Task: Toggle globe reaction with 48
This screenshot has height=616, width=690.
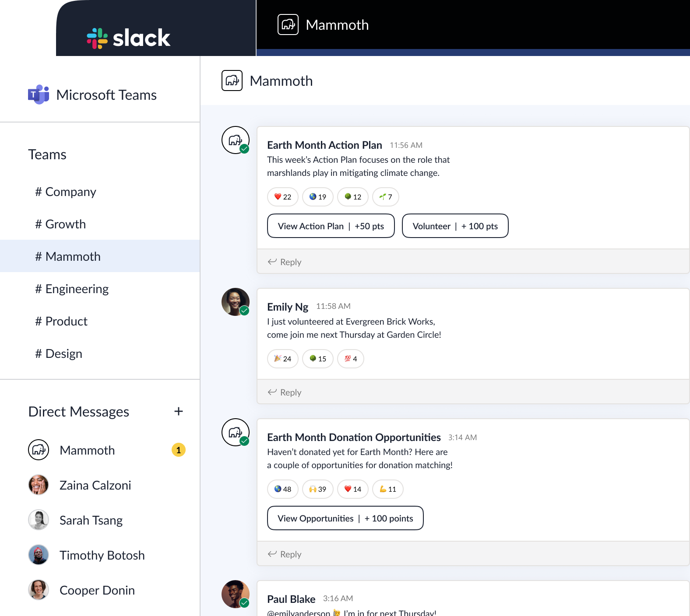Action: pos(283,489)
